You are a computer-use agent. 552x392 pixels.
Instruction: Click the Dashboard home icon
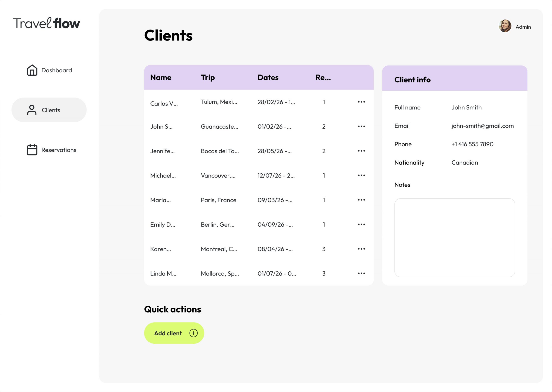pos(32,70)
